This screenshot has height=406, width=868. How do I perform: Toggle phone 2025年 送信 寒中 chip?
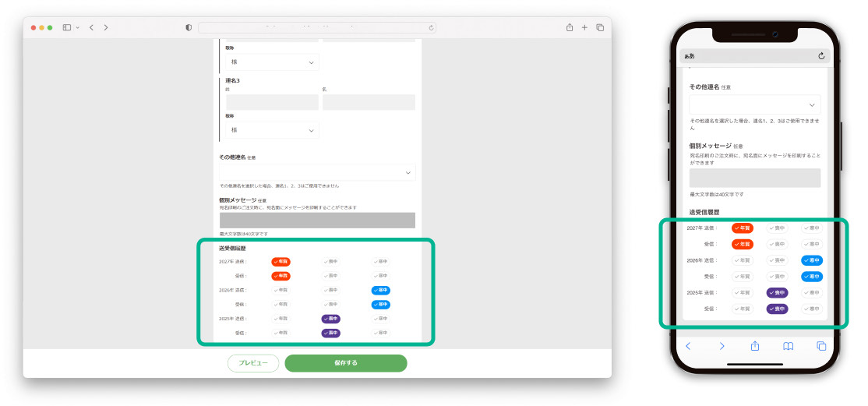[x=812, y=293]
